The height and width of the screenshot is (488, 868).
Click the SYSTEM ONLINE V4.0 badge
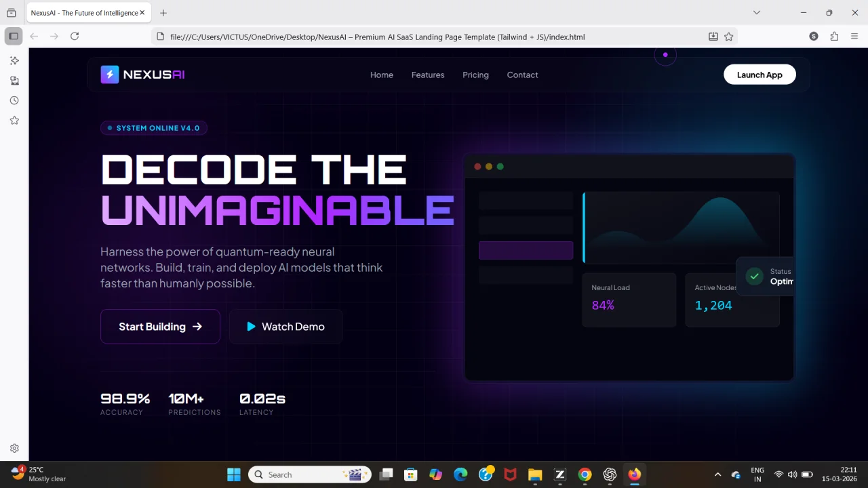pyautogui.click(x=154, y=128)
